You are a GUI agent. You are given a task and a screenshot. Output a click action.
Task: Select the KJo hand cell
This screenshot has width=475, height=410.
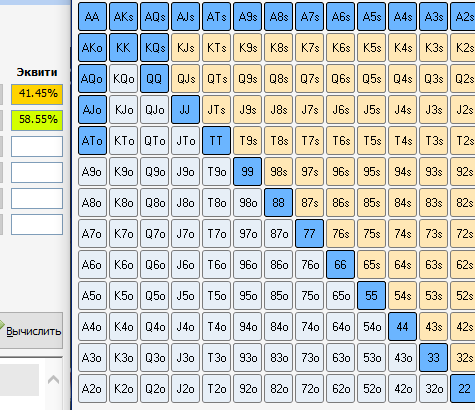tap(123, 109)
